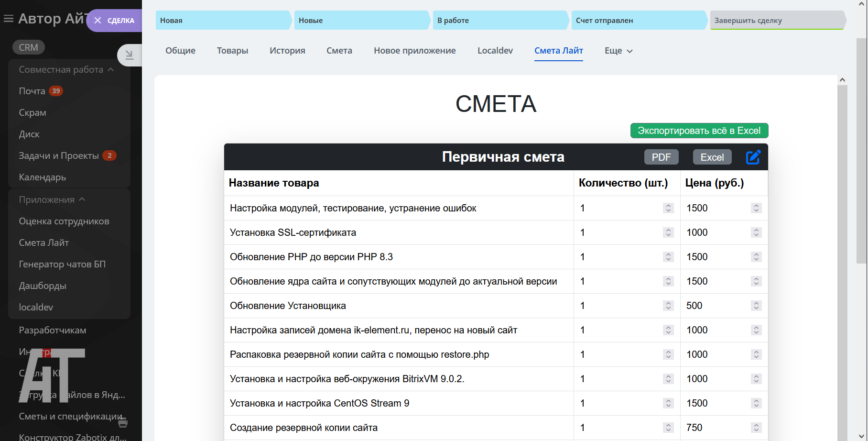This screenshot has height=441, width=868.
Task: Set deal stage to Новая
Action: (223, 20)
